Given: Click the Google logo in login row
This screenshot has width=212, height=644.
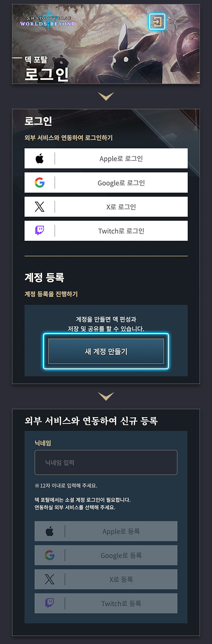Looking at the screenshot, I should 40,183.
